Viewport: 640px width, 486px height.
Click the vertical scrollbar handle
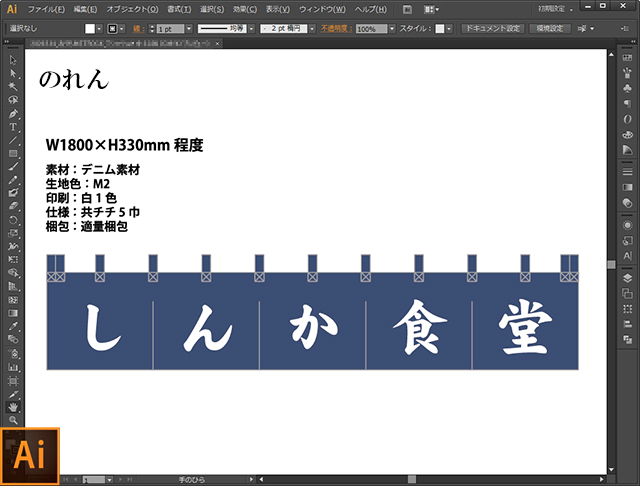tap(611, 264)
